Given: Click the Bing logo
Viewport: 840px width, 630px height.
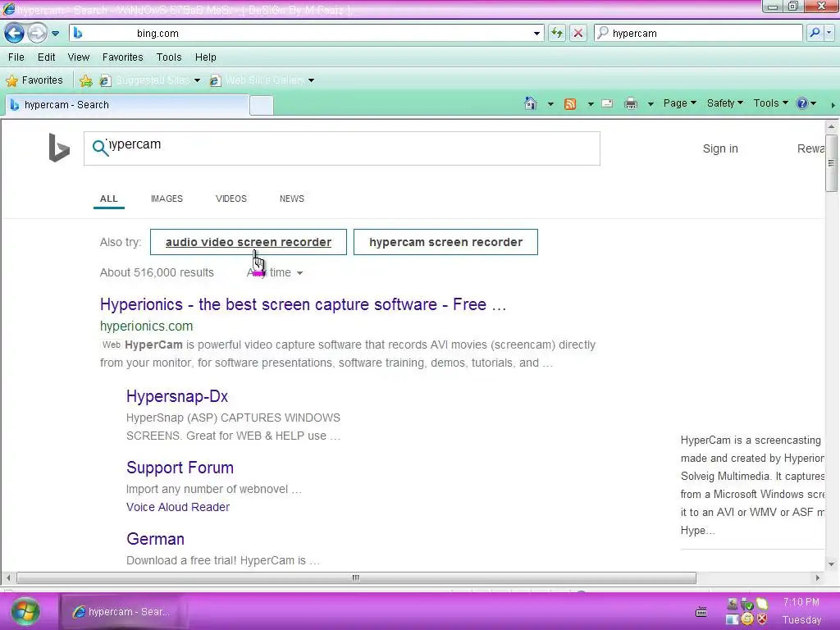Looking at the screenshot, I should tap(59, 148).
